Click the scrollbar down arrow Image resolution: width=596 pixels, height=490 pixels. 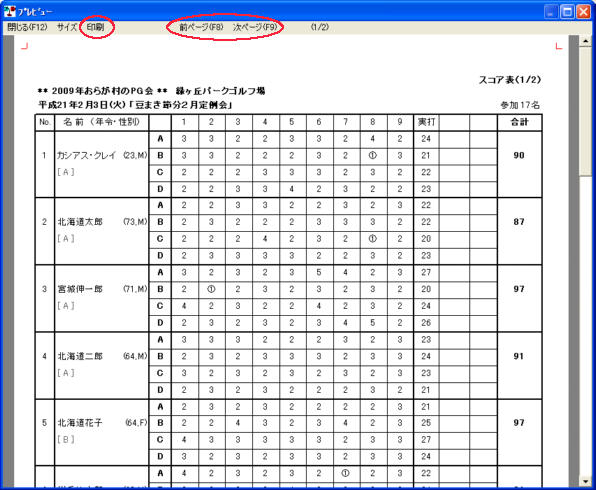[585, 481]
